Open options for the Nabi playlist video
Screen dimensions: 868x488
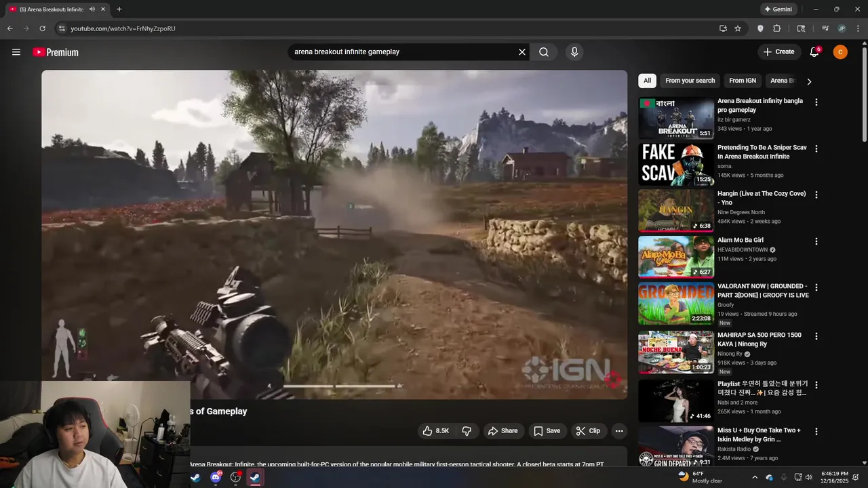point(816,385)
